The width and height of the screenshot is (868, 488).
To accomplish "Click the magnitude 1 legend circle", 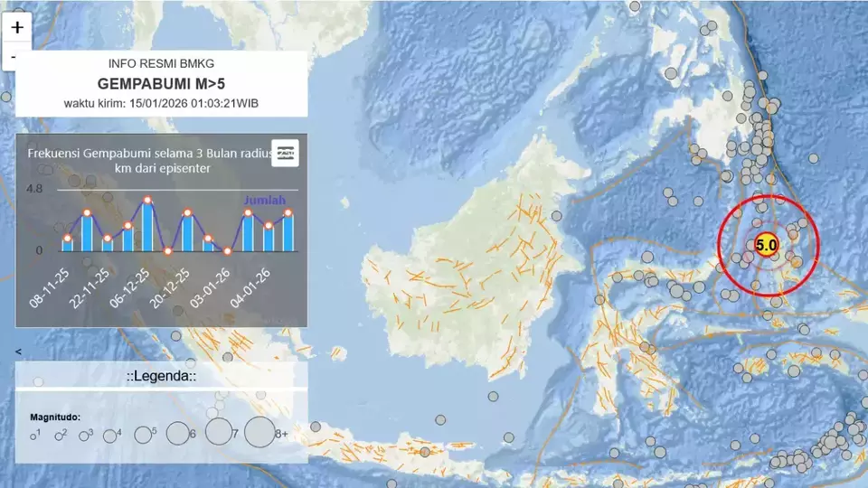I will click(33, 436).
